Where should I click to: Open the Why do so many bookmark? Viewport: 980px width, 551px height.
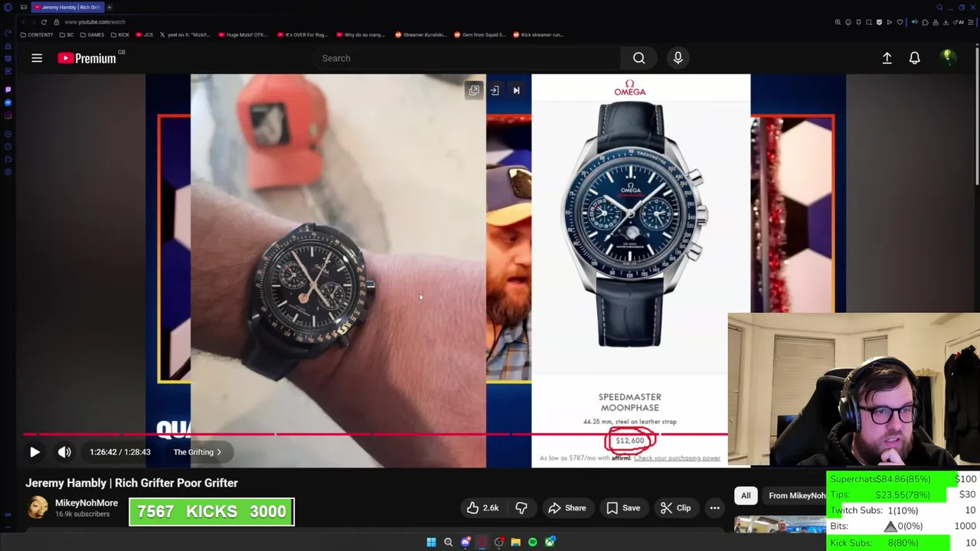click(362, 34)
